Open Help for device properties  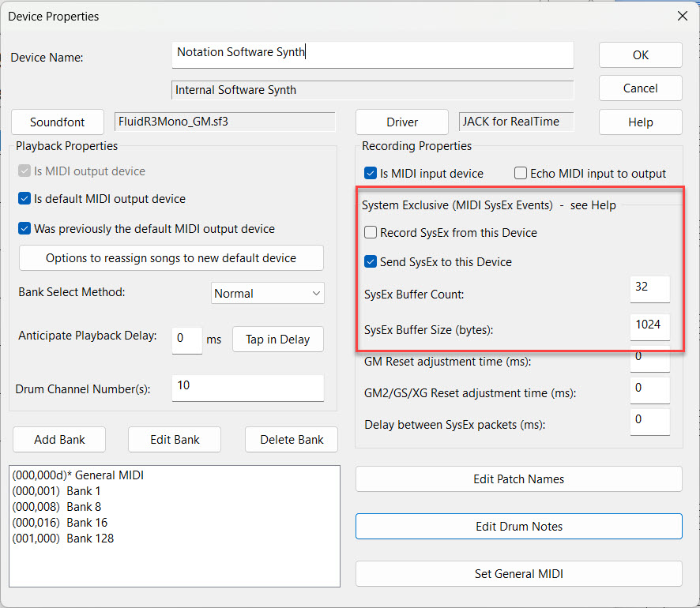pos(640,122)
